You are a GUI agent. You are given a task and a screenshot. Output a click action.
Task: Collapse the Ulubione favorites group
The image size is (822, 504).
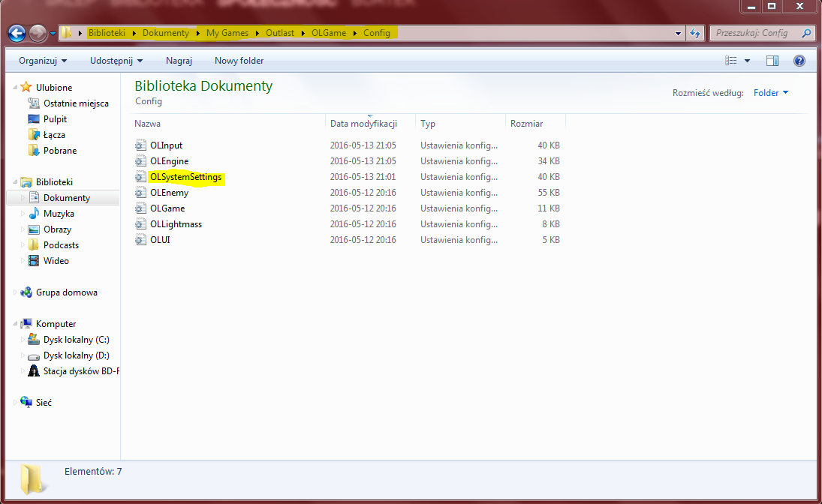click(x=15, y=88)
